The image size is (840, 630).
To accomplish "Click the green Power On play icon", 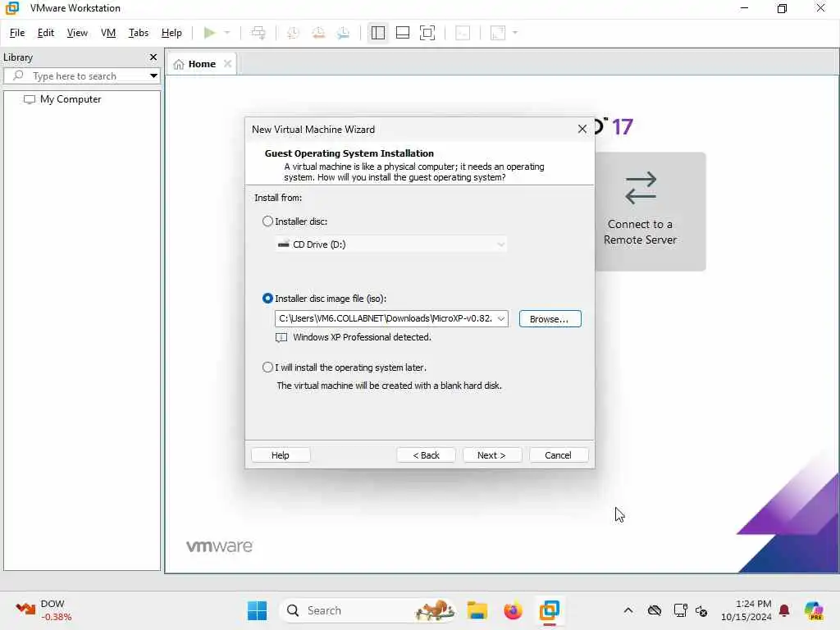I will tap(209, 33).
